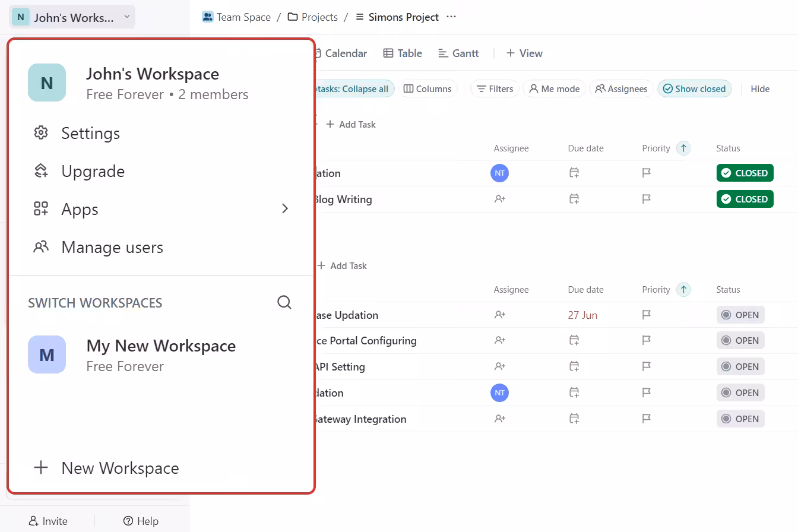Click Add Task in the open group

(342, 265)
